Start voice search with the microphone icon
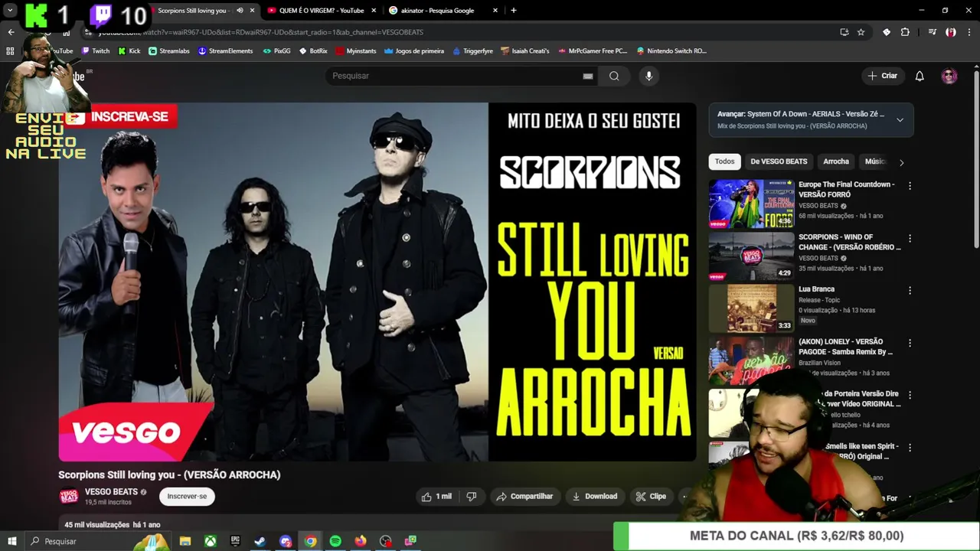The image size is (980, 551). 648,76
